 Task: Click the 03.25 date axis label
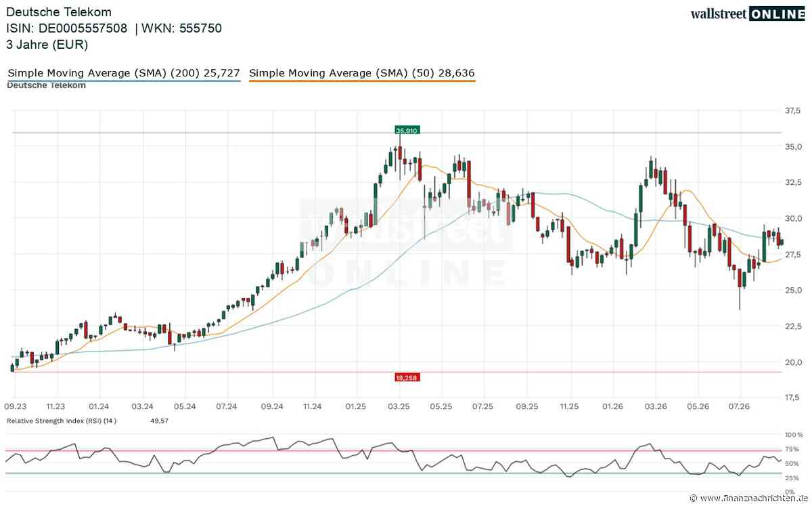399,406
